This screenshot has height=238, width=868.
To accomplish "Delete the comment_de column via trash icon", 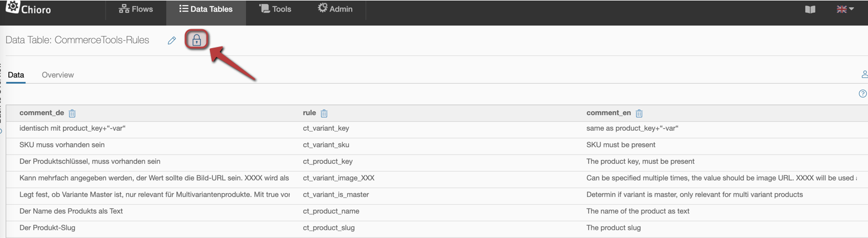I will point(72,113).
